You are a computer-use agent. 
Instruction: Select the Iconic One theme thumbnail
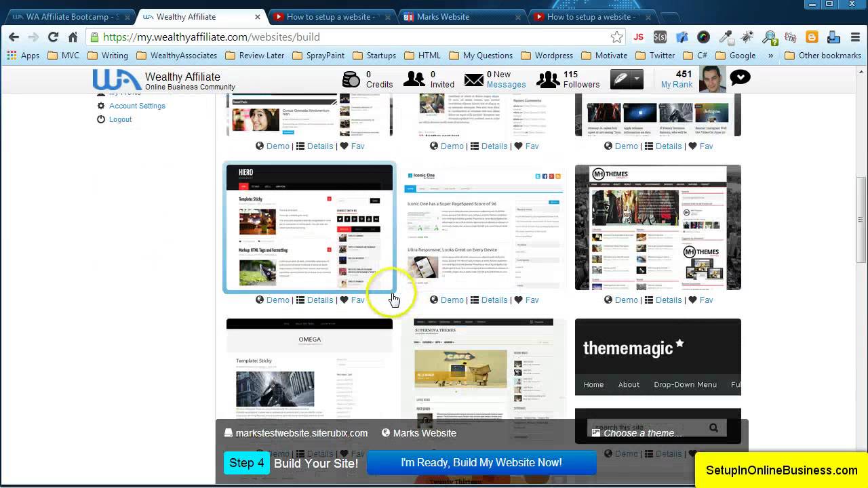[484, 227]
